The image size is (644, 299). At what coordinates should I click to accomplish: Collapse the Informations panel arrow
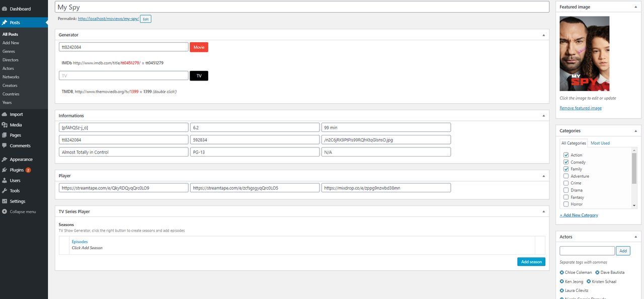pyautogui.click(x=543, y=116)
